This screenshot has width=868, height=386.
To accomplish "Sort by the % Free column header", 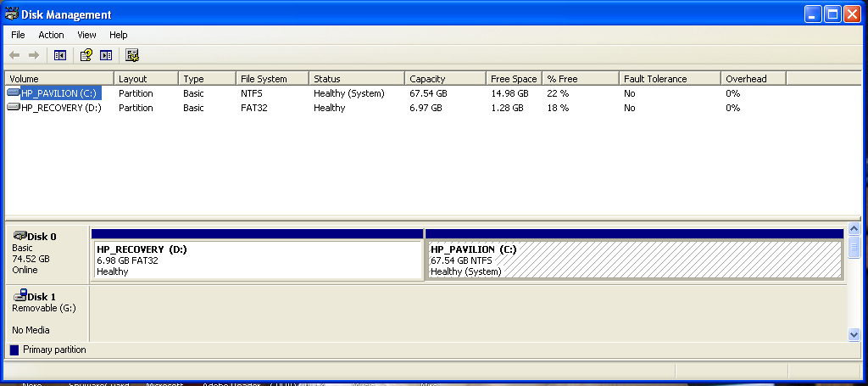I will 580,79.
